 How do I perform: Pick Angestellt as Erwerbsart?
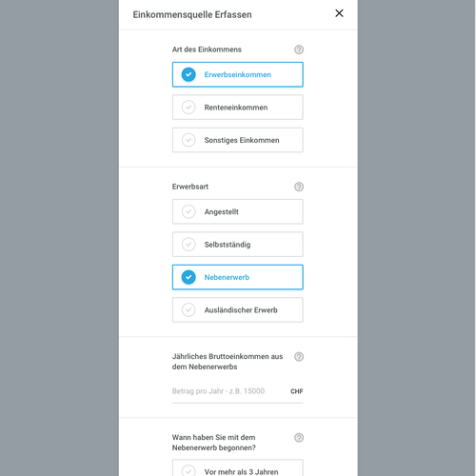pyautogui.click(x=238, y=211)
